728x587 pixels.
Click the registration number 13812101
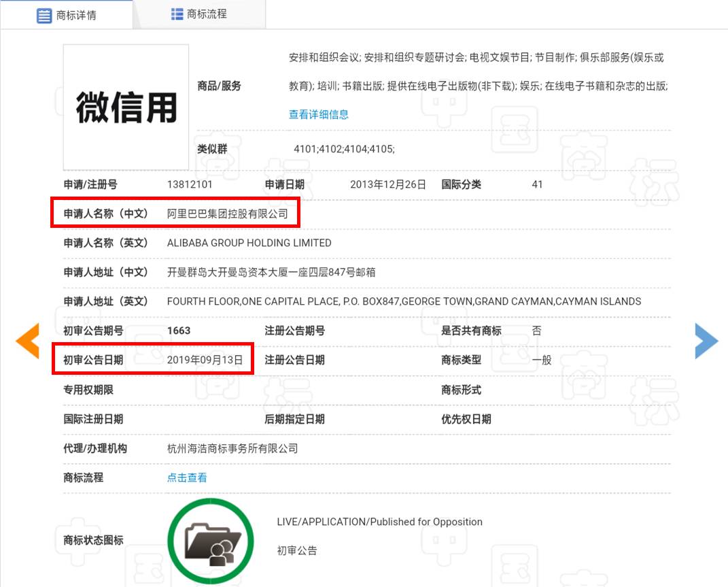click(x=190, y=184)
